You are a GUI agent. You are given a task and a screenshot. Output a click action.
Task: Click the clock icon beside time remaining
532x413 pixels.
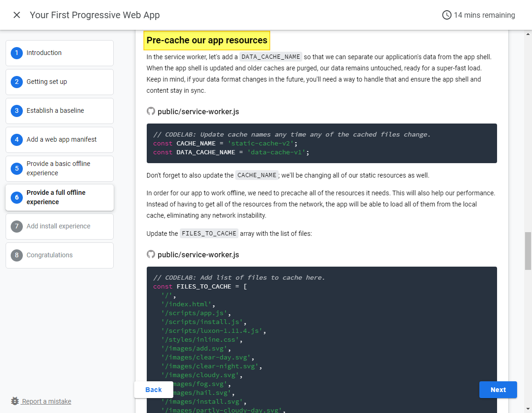[x=446, y=15]
